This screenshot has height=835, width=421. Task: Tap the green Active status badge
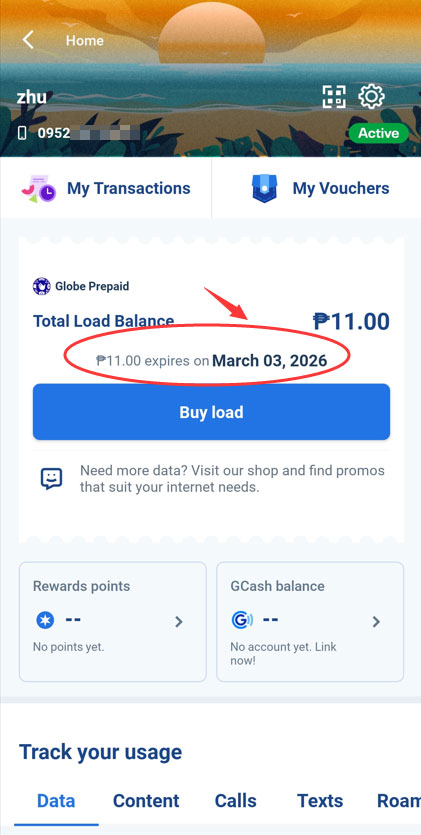point(378,133)
